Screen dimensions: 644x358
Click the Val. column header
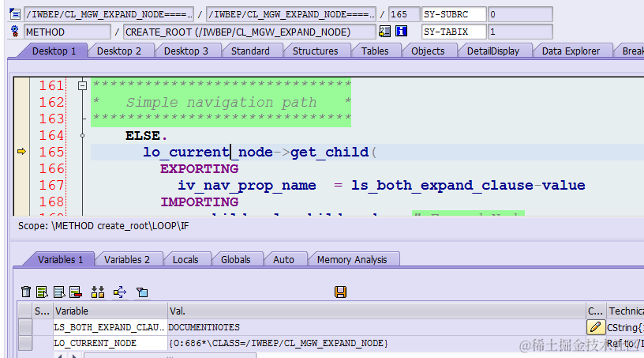click(x=376, y=311)
